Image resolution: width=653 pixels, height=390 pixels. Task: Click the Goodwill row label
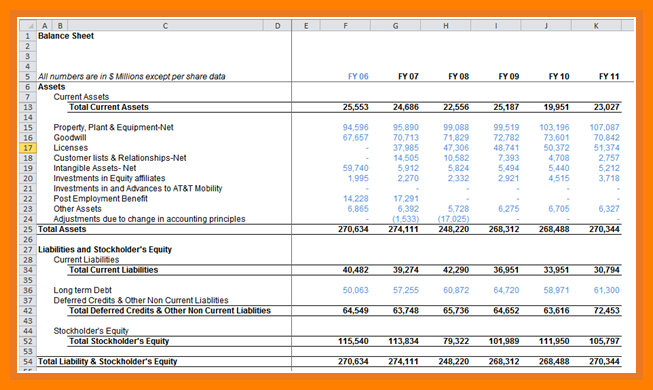tap(70, 138)
